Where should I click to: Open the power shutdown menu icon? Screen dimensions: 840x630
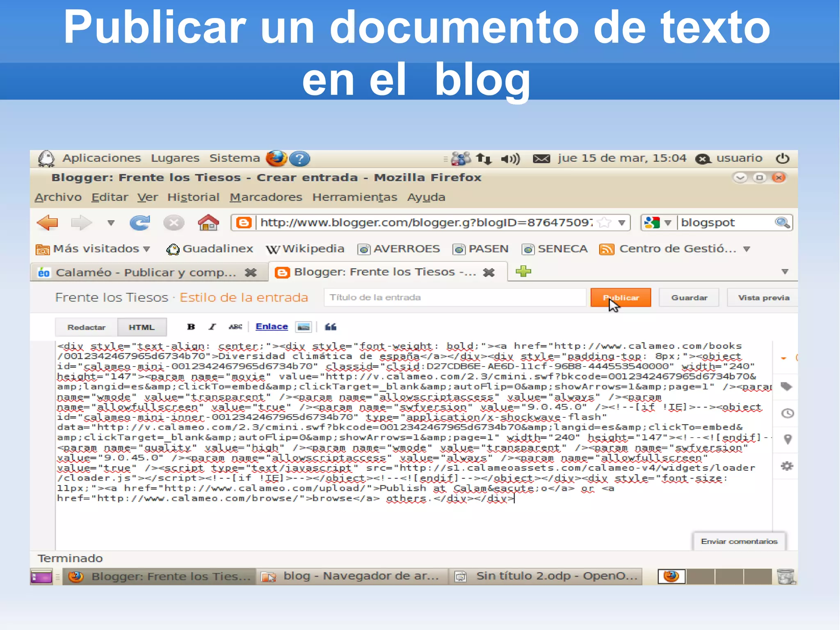pos(783,158)
